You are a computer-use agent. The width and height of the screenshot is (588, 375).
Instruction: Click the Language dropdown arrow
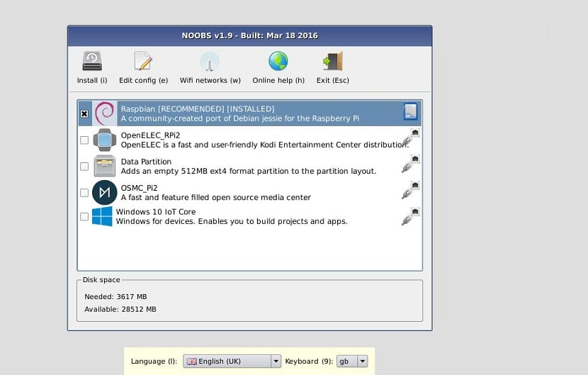[x=276, y=361]
